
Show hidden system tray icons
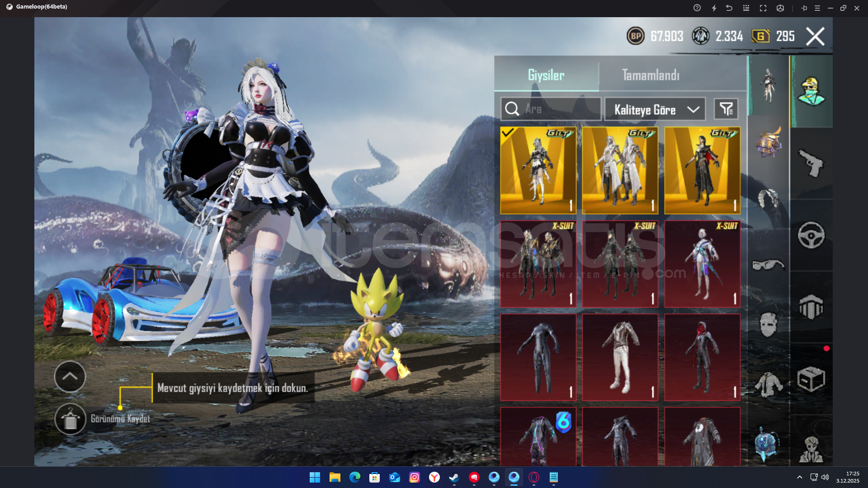799,477
